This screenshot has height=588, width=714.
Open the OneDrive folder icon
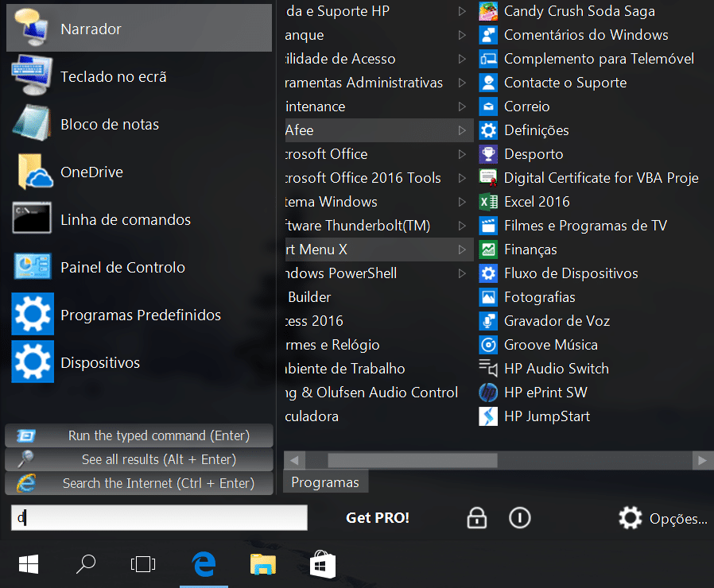[35, 172]
